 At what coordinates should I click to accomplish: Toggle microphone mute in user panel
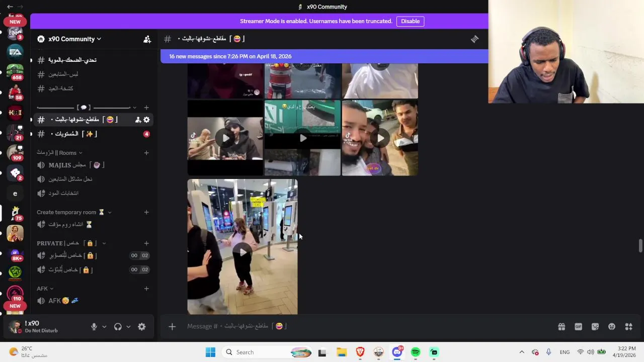point(94,327)
